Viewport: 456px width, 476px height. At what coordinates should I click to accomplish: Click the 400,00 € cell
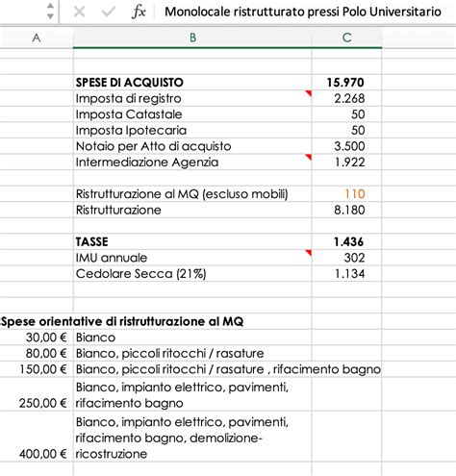pos(37,438)
